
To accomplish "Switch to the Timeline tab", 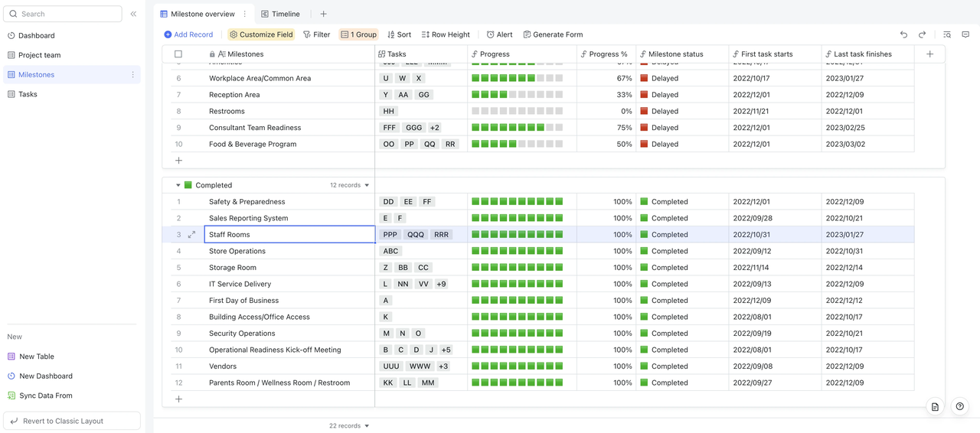I will (280, 14).
